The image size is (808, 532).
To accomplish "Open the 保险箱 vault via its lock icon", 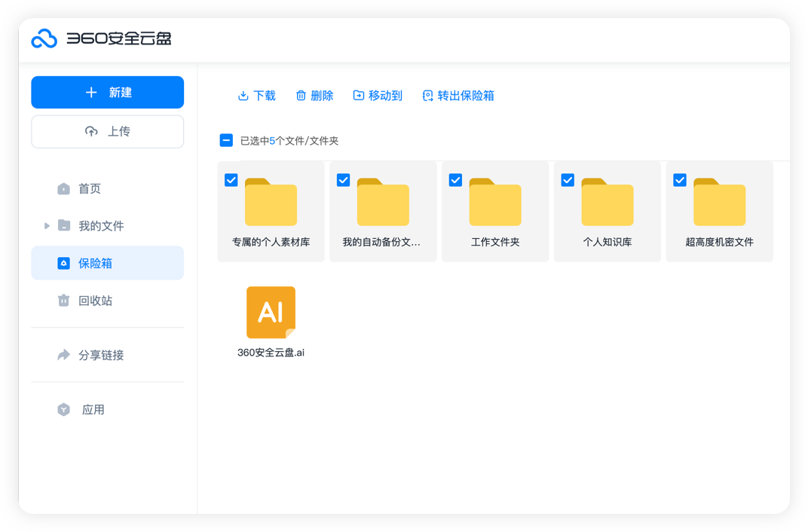I will 64,262.
